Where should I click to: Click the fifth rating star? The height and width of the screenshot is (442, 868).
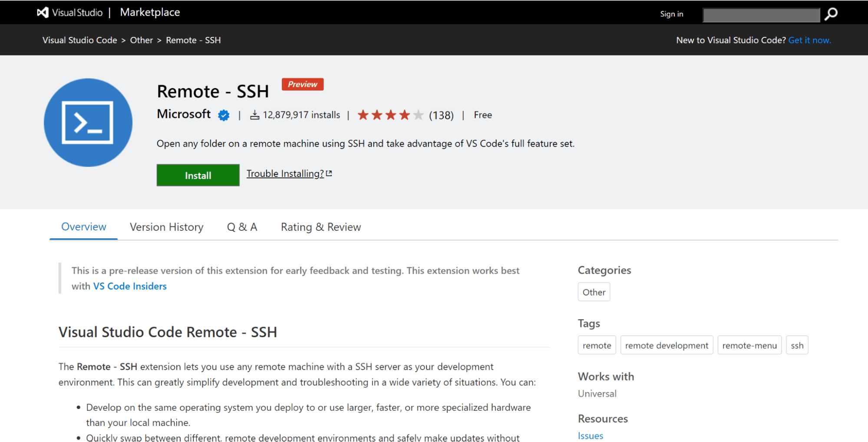coord(418,115)
